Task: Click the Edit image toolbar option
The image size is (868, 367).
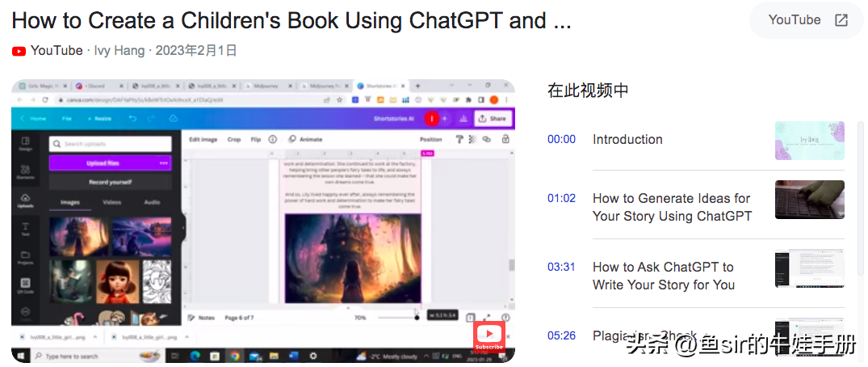Action: pyautogui.click(x=203, y=139)
